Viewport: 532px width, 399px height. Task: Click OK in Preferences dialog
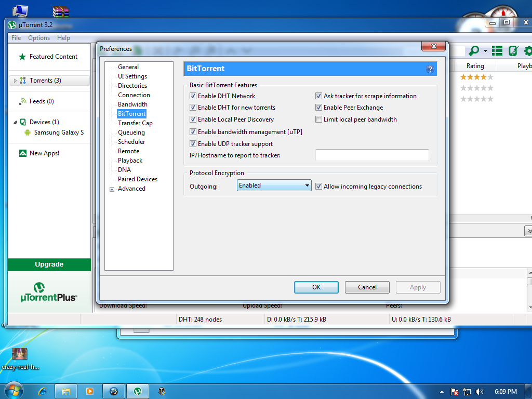316,287
